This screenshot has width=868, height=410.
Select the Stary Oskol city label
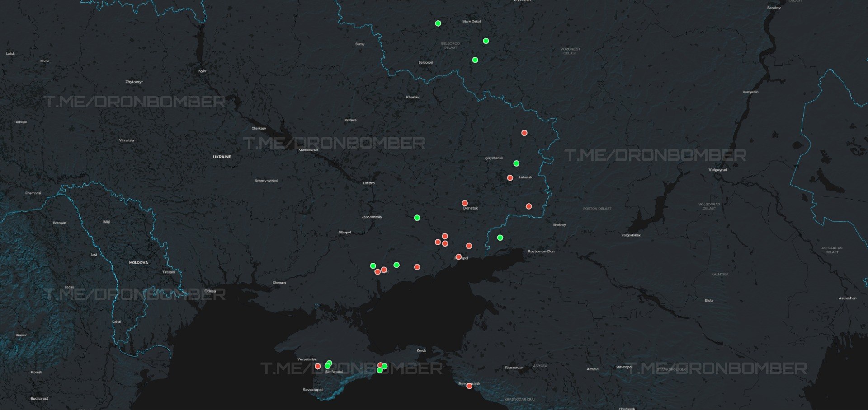(472, 21)
